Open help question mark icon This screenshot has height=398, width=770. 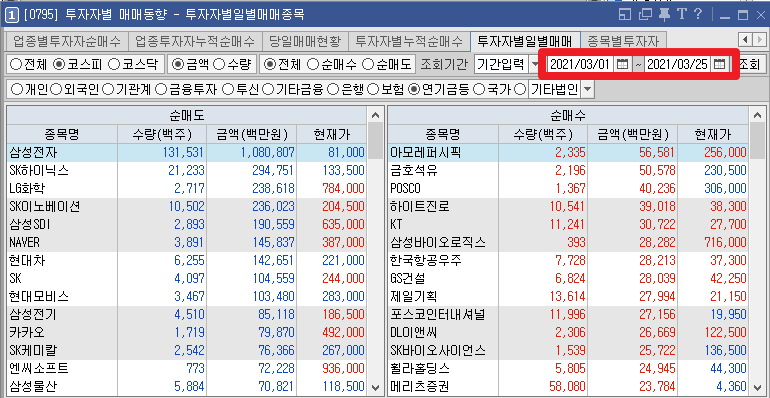pyautogui.click(x=698, y=14)
